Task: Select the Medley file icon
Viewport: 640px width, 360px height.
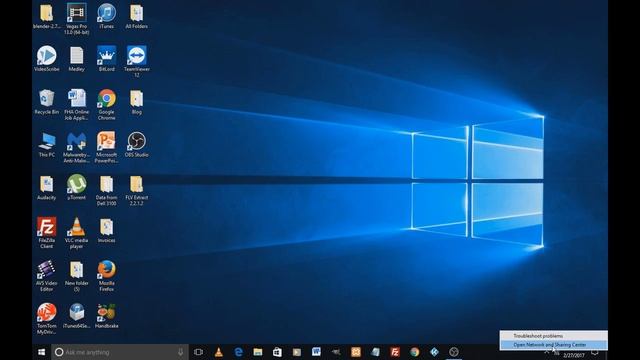Action: pyautogui.click(x=77, y=59)
